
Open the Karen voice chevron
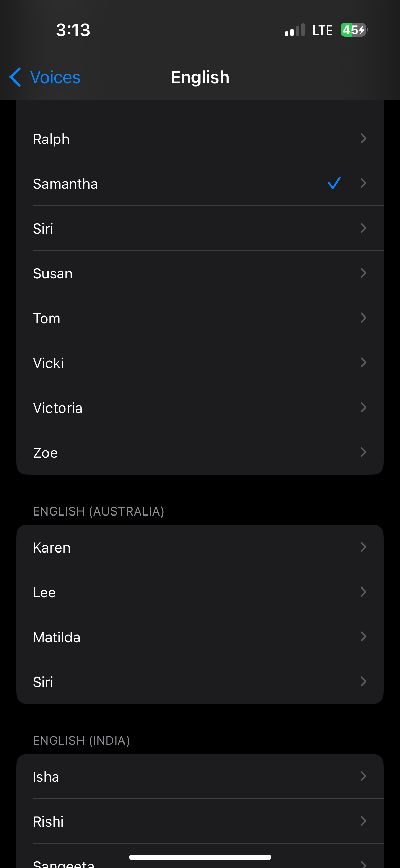363,547
